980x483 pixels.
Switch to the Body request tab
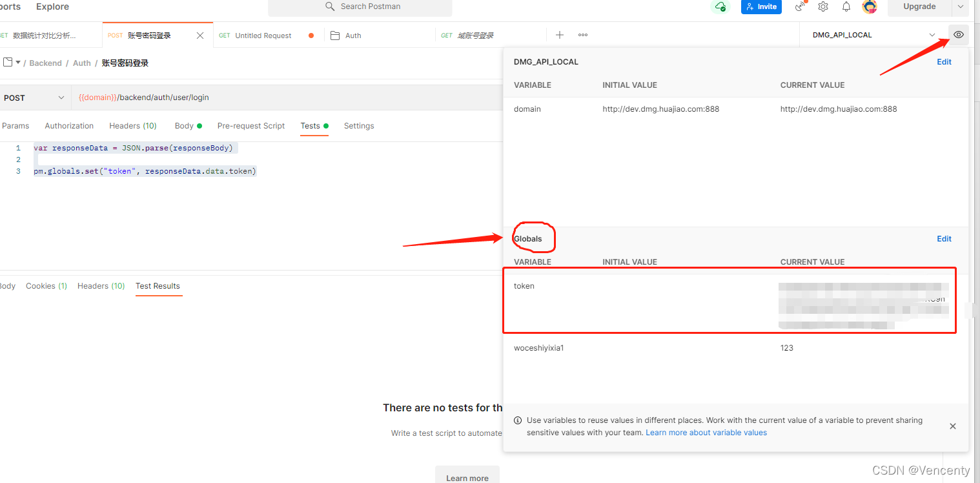coord(188,126)
